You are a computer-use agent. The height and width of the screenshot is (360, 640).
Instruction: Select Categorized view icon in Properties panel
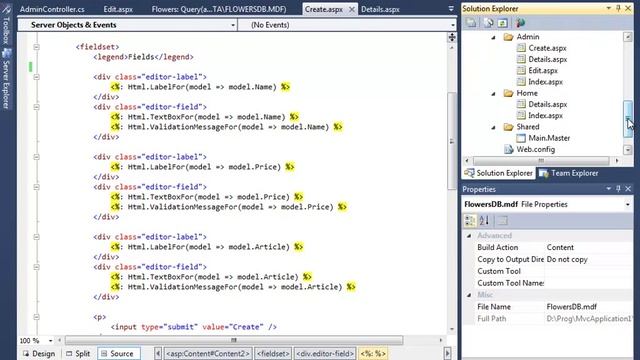click(x=470, y=221)
